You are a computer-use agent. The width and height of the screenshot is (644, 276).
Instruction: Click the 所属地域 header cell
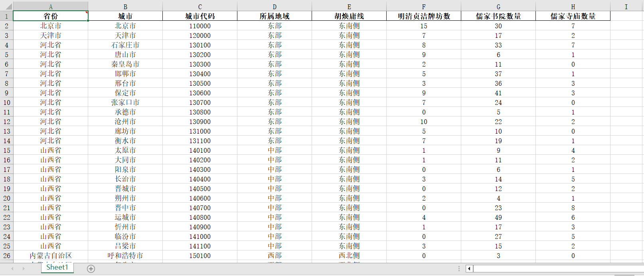point(275,16)
